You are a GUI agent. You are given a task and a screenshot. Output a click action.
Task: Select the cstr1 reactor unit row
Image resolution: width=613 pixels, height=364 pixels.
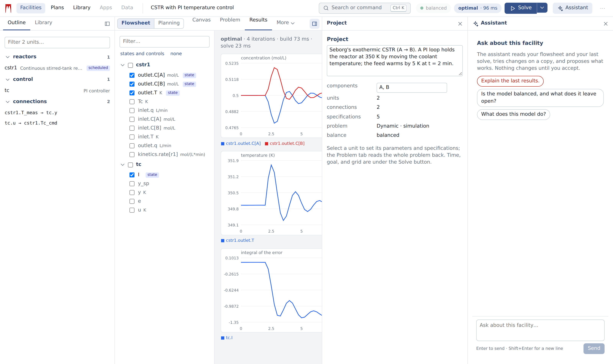coord(57,68)
